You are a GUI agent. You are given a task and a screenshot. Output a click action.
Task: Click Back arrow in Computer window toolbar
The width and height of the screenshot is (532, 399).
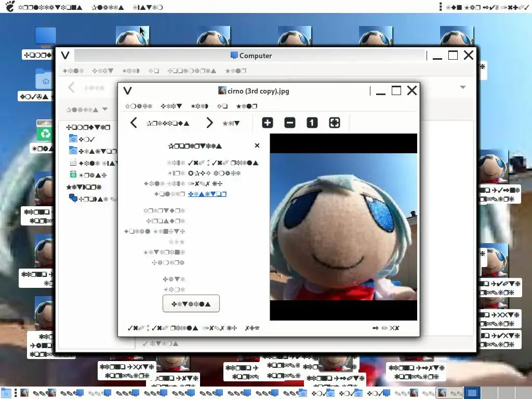point(71,87)
